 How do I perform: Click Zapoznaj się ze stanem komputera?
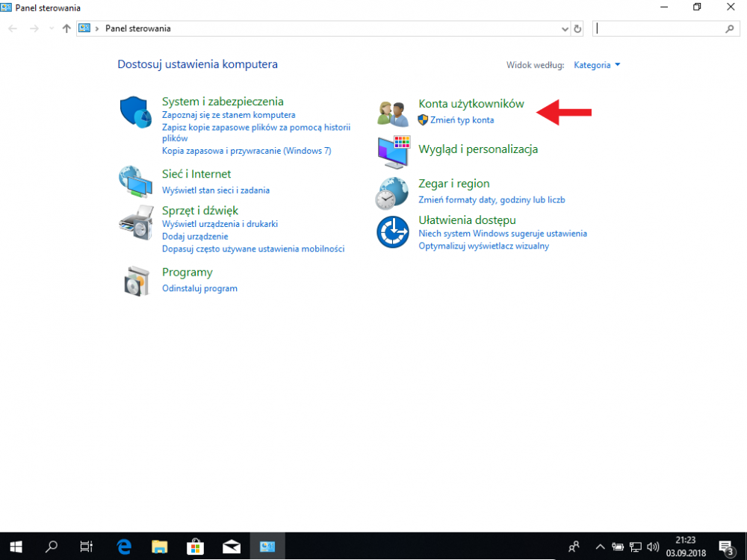click(229, 115)
